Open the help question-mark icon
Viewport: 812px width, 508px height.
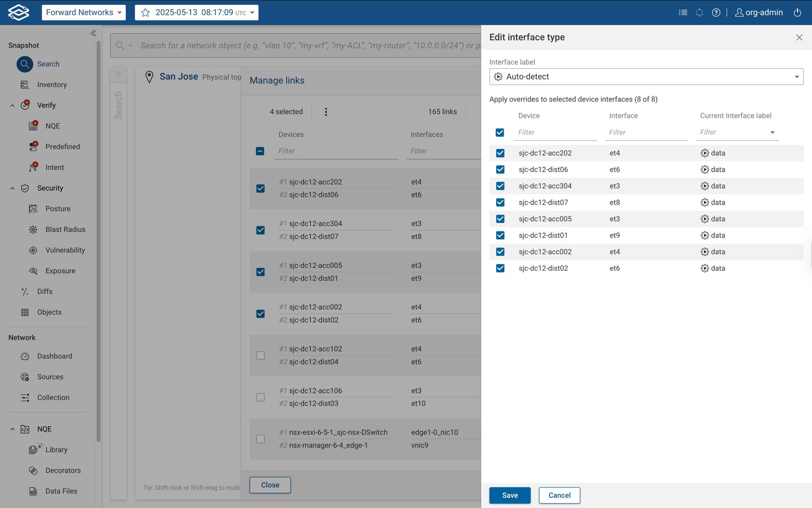point(716,12)
